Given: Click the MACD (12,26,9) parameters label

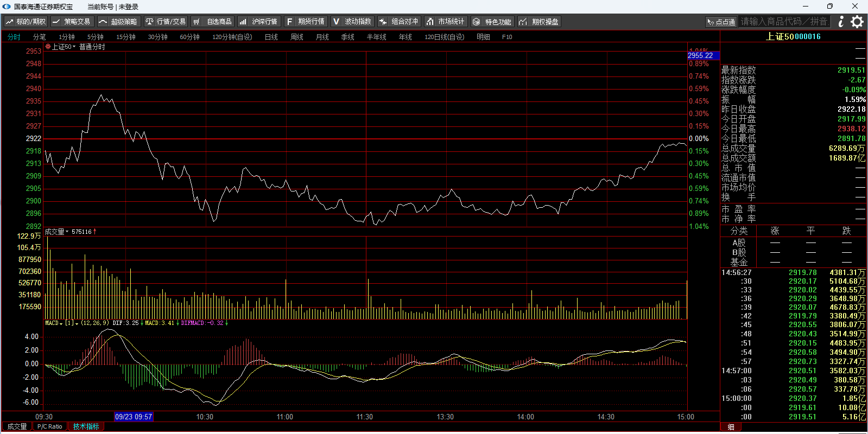Looking at the screenshot, I should click(x=96, y=323).
